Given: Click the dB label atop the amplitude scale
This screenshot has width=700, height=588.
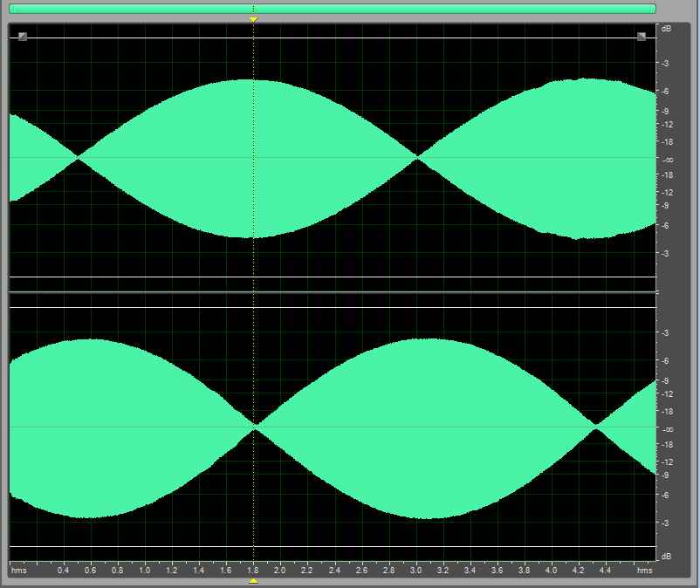Looking at the screenshot, I should click(666, 29).
